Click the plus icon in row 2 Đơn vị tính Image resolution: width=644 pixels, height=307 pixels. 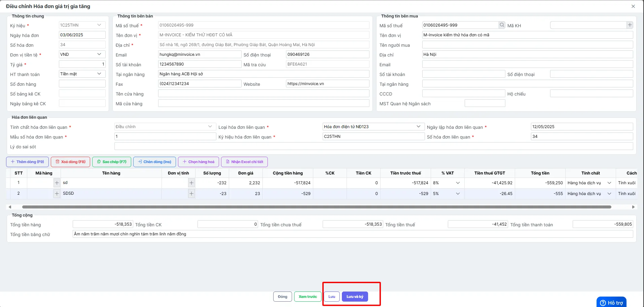tap(191, 194)
